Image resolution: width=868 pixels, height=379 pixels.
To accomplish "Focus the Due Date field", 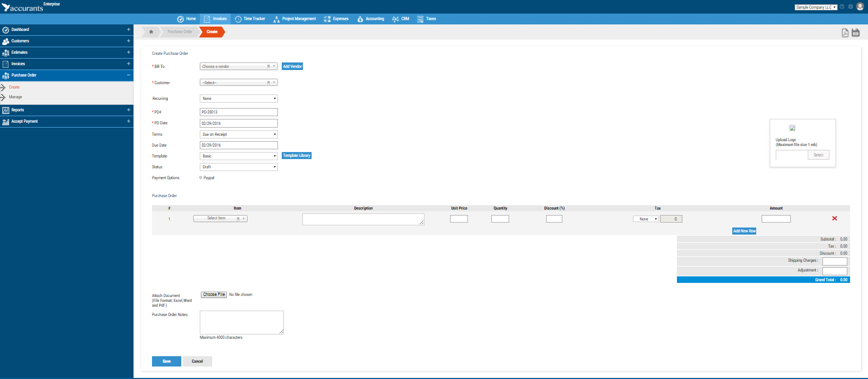I will pyautogui.click(x=239, y=145).
